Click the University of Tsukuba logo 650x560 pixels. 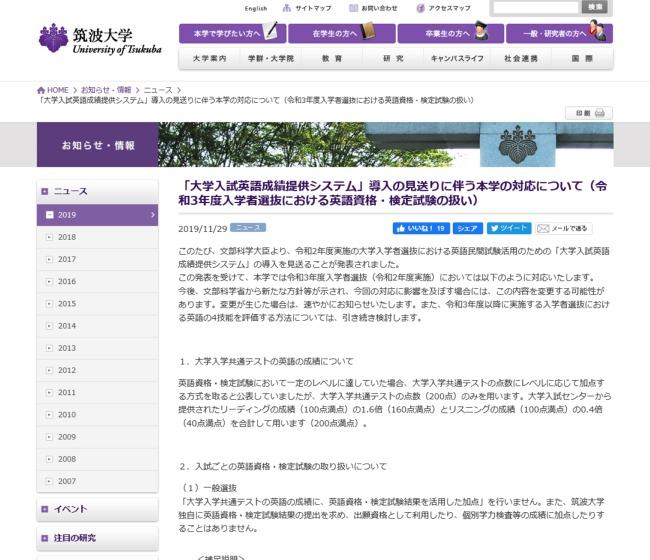coord(99,39)
